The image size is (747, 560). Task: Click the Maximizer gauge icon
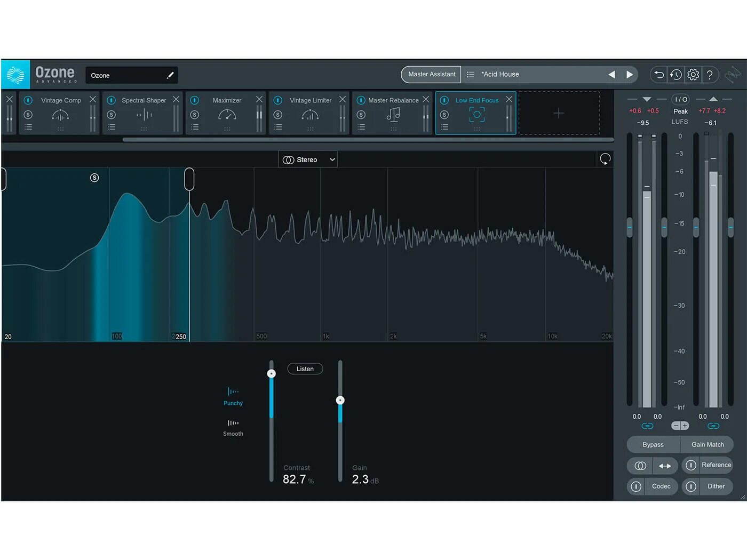point(227,115)
